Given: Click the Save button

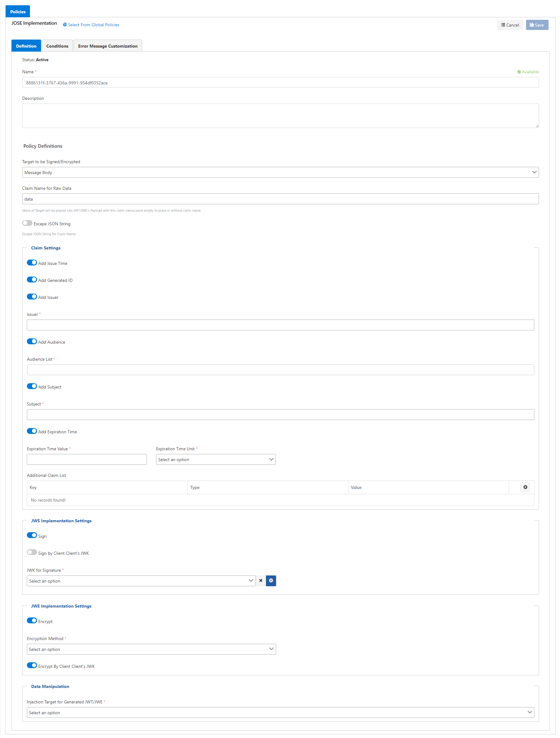Looking at the screenshot, I should click(537, 25).
